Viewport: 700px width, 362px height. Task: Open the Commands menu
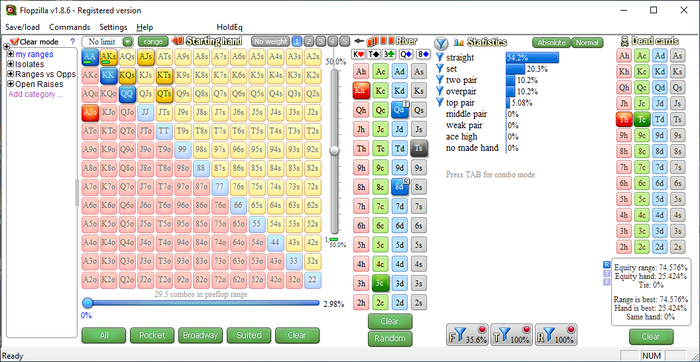click(70, 27)
